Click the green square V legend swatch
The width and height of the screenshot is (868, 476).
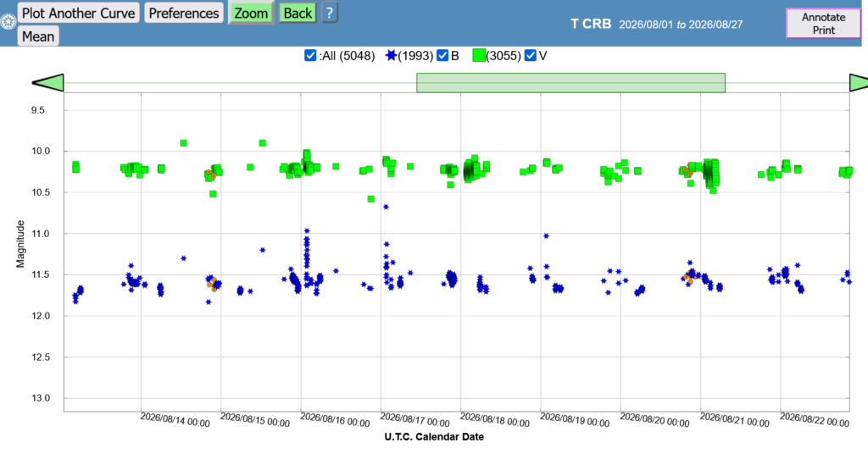479,55
